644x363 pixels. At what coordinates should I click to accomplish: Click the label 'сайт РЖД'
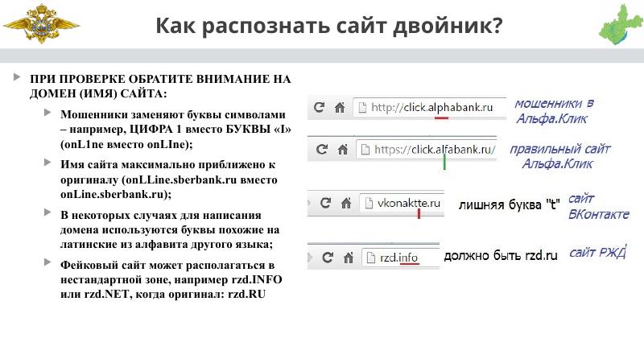tap(597, 252)
